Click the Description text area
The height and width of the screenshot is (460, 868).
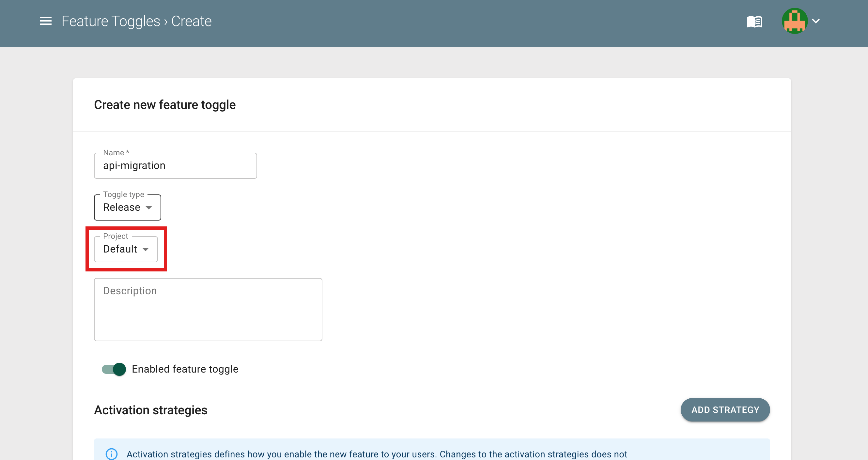pyautogui.click(x=208, y=309)
